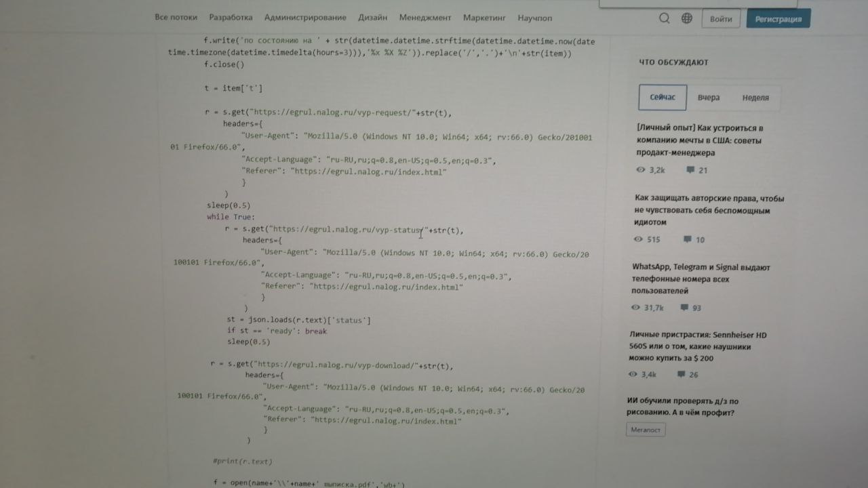Click the comments icon showing 10
Image resolution: width=868 pixels, height=488 pixels.
tap(687, 239)
